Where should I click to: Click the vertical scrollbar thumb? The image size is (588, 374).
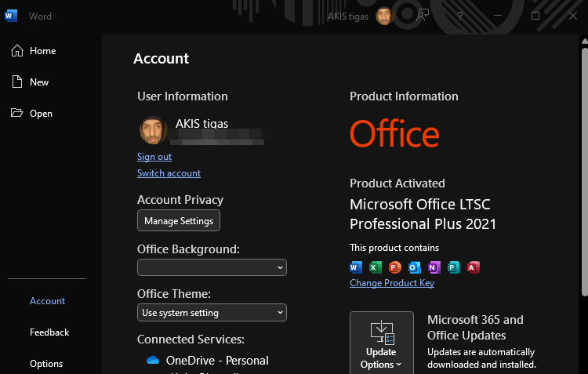pyautogui.click(x=585, y=172)
